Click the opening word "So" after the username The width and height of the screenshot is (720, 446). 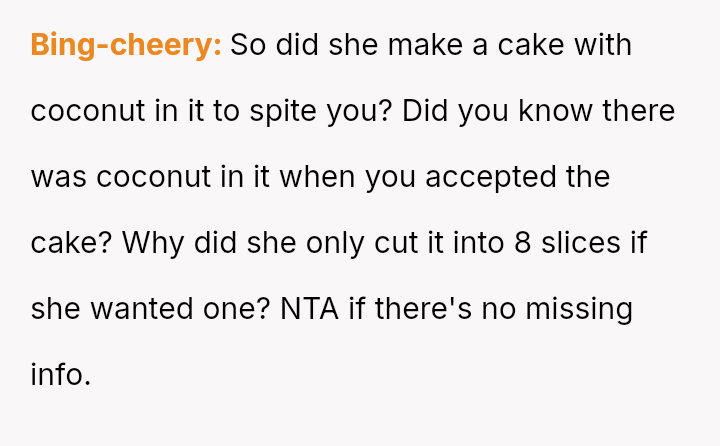point(247,45)
